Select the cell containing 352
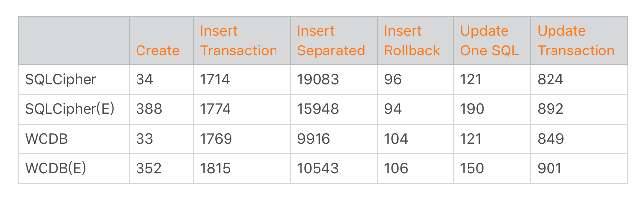The image size is (644, 199). tap(161, 169)
